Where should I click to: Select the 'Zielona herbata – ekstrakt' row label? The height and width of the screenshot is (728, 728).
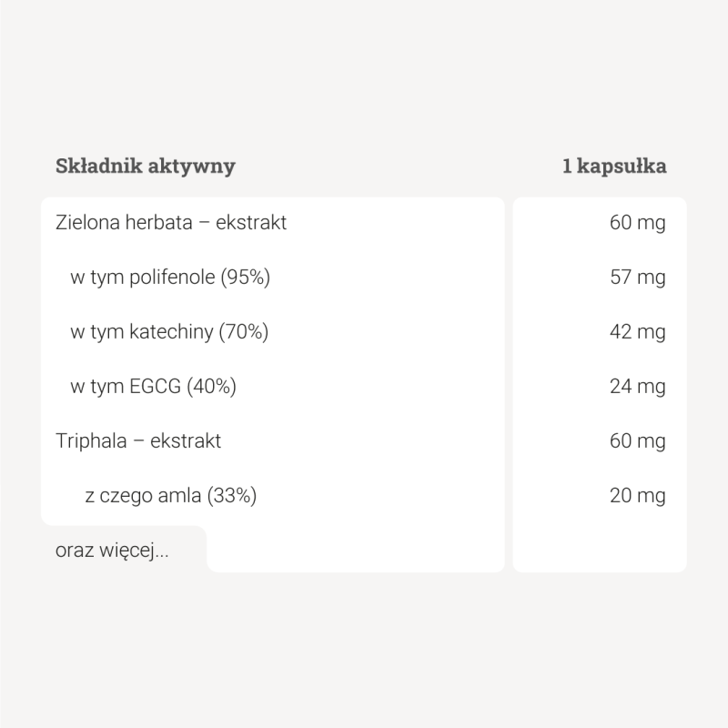pyautogui.click(x=171, y=222)
